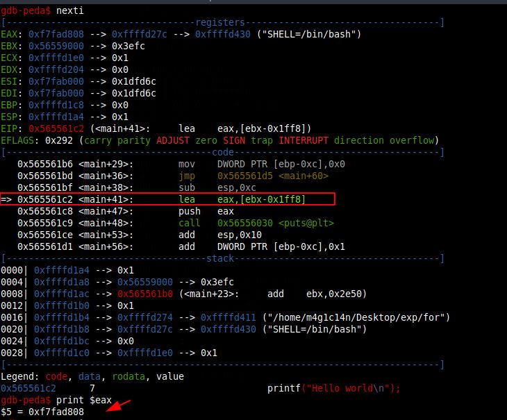Click "SHELL=/bin/bash" string in stack row 0020
This screenshot has height=420, width=507.
pyautogui.click(x=315, y=330)
